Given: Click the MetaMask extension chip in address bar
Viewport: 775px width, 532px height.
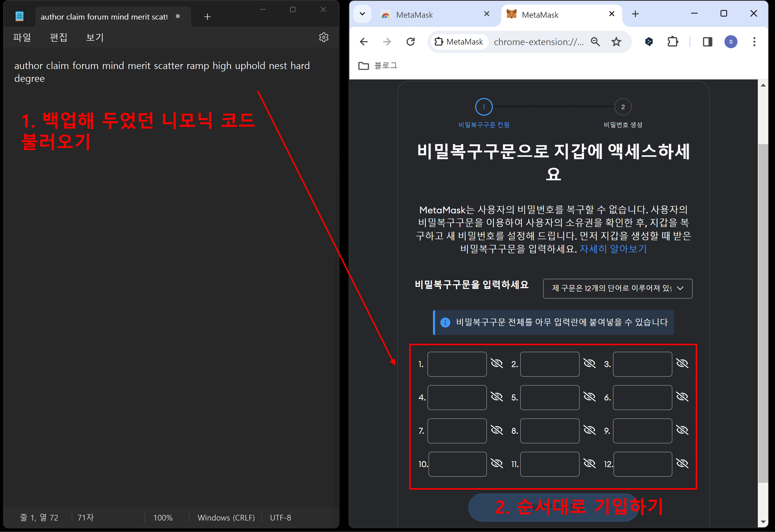Looking at the screenshot, I should coord(459,42).
